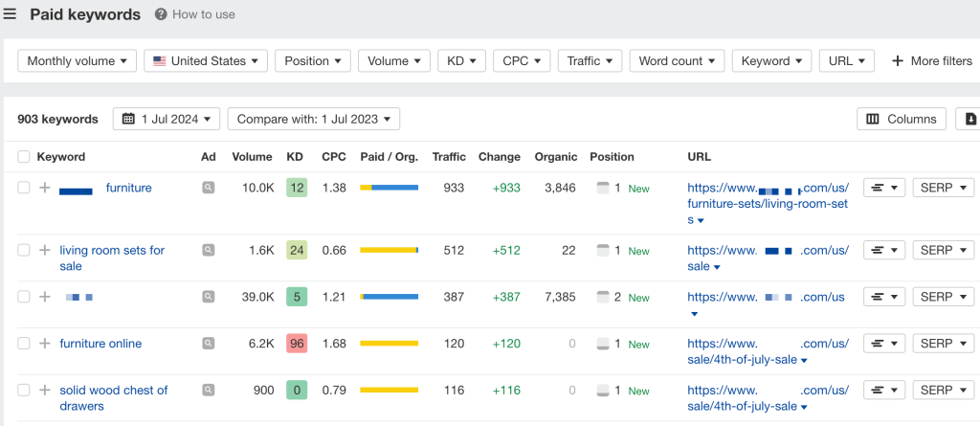Open the Compare with: 1 Jul 2023 dropdown
Screen dimensions: 980x426
[x=313, y=119]
